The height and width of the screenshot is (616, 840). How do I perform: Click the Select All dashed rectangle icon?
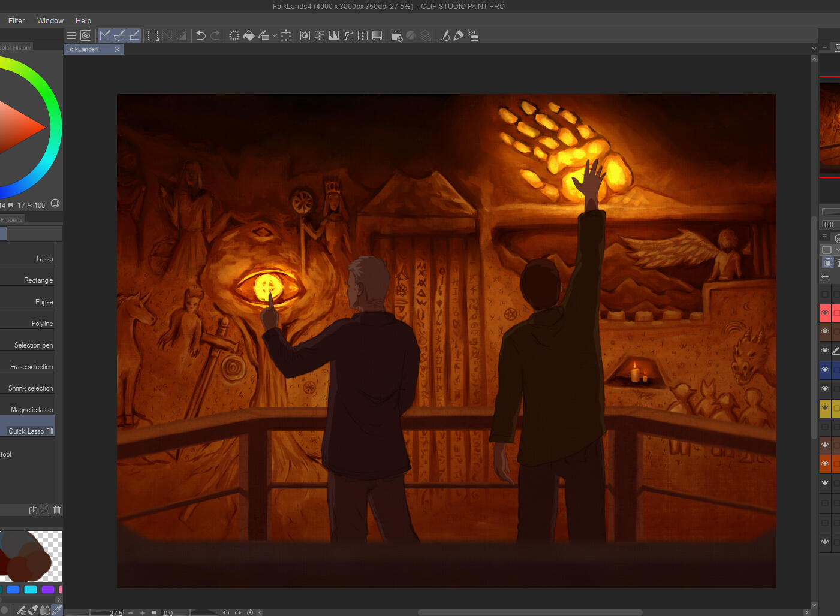click(x=153, y=35)
